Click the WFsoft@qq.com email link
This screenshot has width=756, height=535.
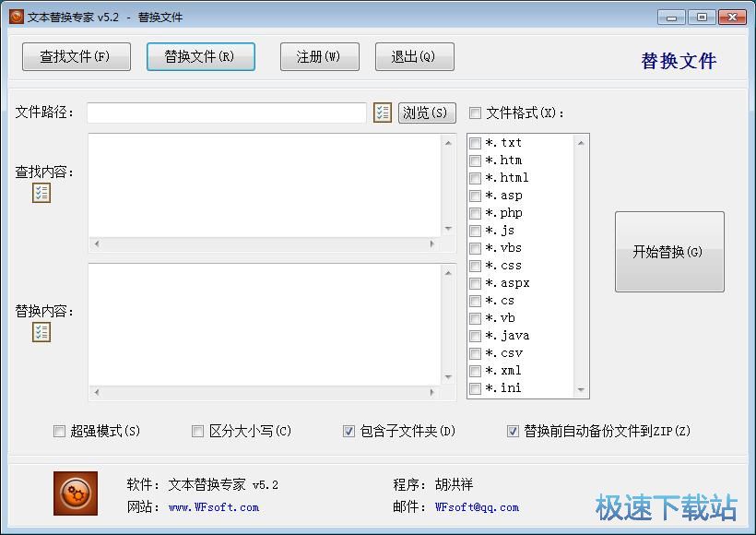click(479, 506)
